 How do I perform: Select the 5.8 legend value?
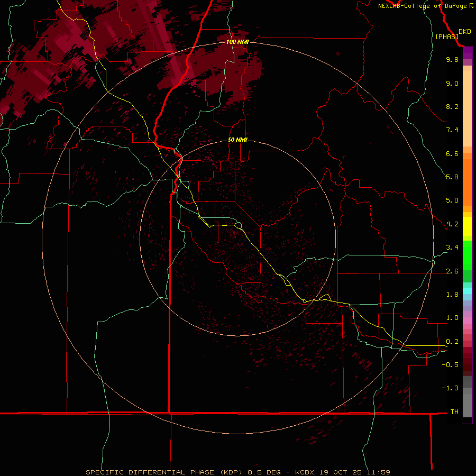452,177
